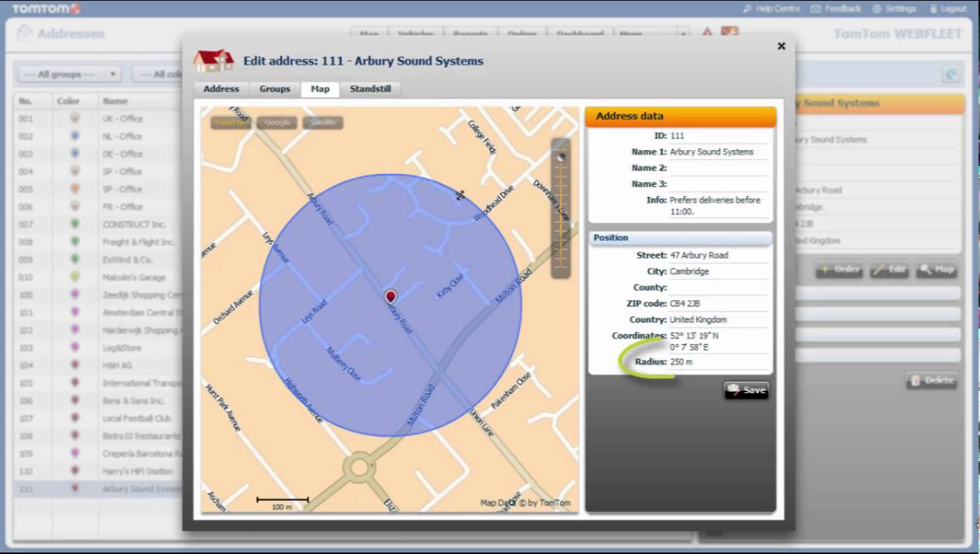The width and height of the screenshot is (980, 554).
Task: Open Settings in top bar
Action: click(900, 8)
